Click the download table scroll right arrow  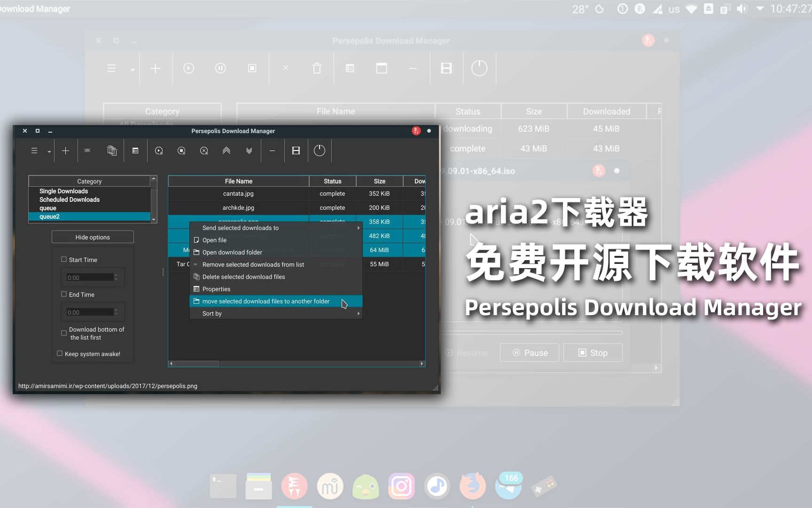(x=422, y=364)
